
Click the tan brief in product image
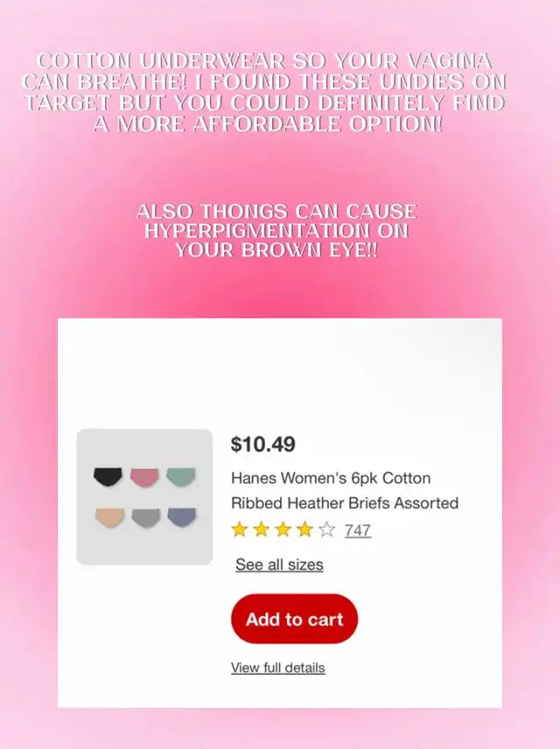[x=110, y=518]
